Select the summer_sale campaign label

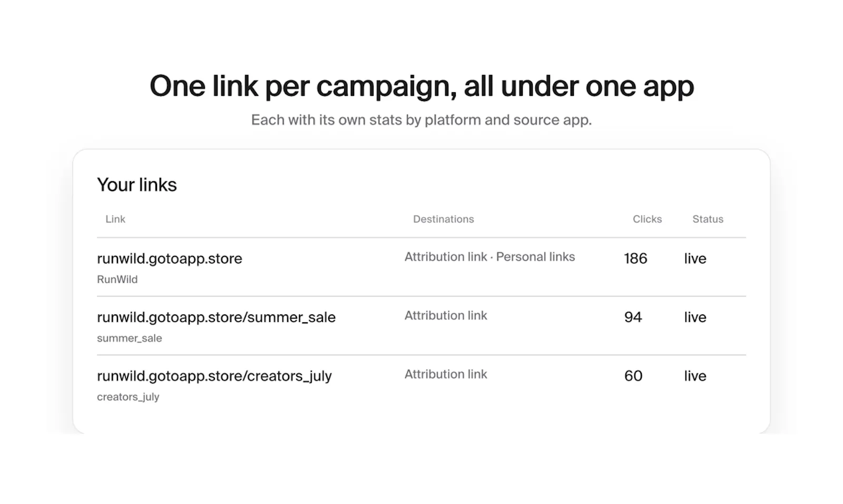coord(130,338)
